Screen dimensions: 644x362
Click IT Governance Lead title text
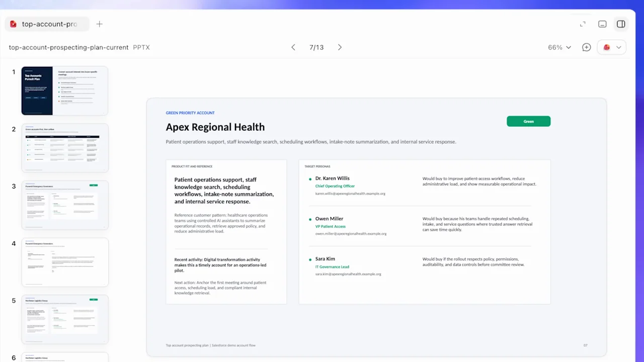[332, 267]
